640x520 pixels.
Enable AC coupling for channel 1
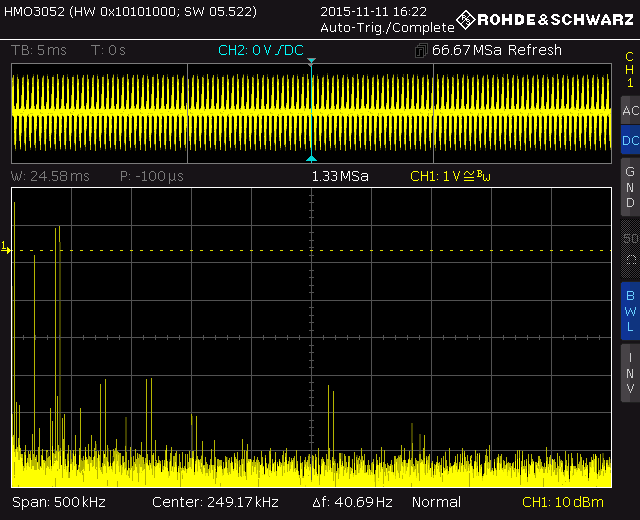[x=629, y=110]
